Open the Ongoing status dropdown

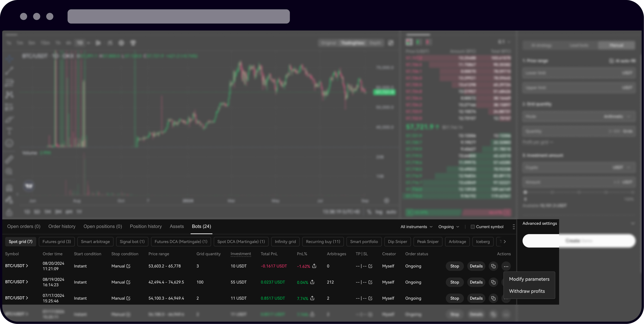click(448, 227)
